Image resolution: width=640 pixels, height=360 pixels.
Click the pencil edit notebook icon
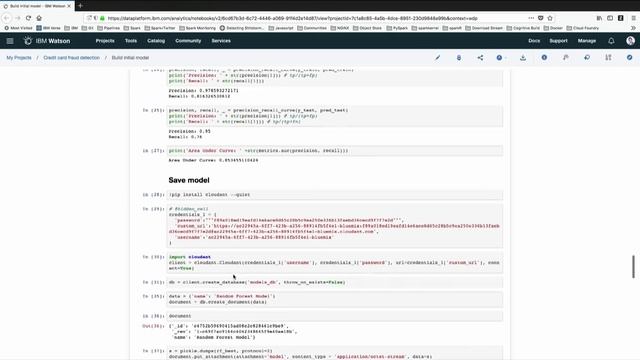(438, 58)
